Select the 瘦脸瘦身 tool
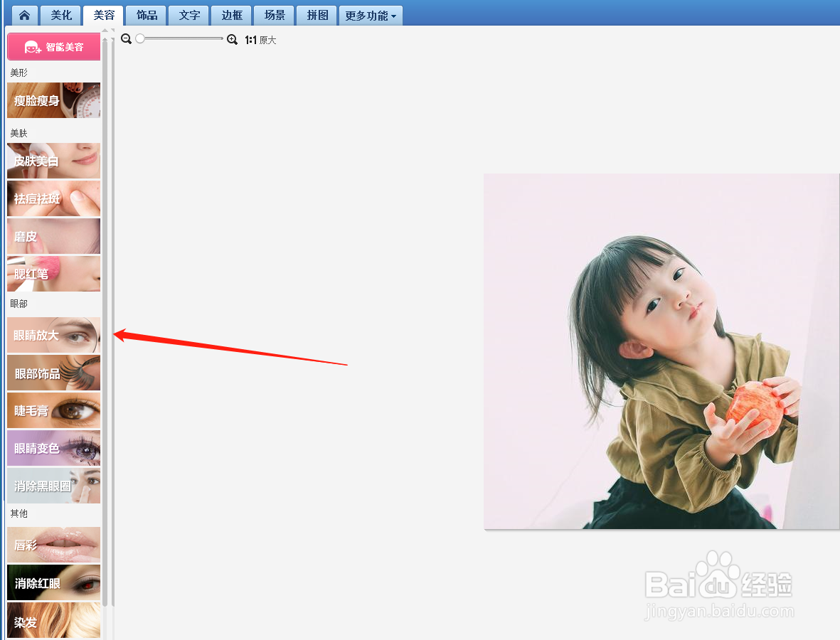The image size is (840, 640). coord(53,100)
